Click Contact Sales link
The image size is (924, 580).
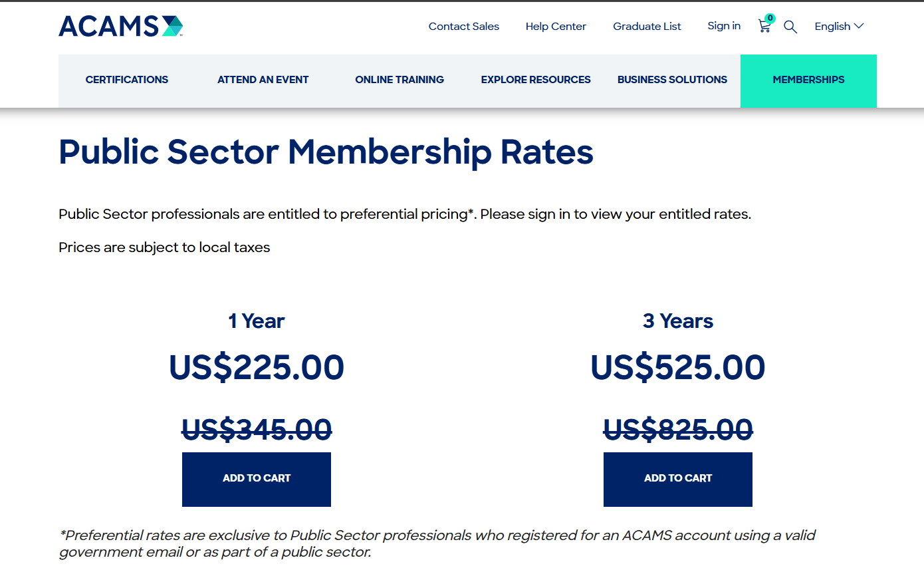463,26
